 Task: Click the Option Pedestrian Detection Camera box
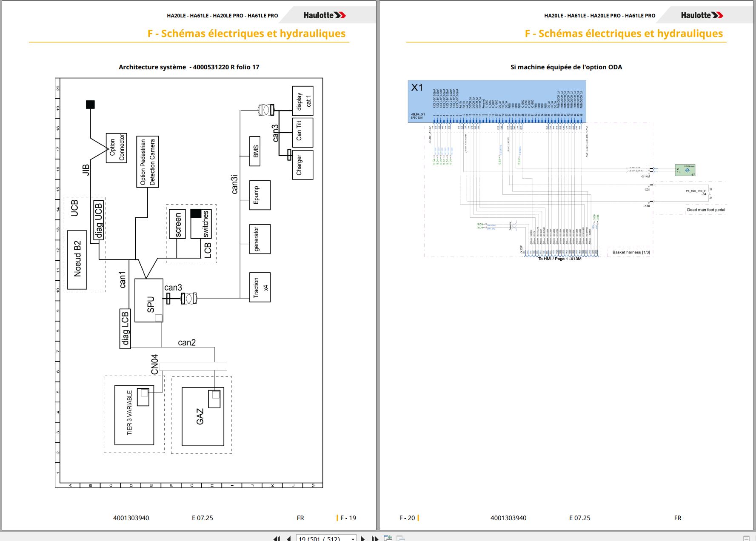tap(148, 162)
